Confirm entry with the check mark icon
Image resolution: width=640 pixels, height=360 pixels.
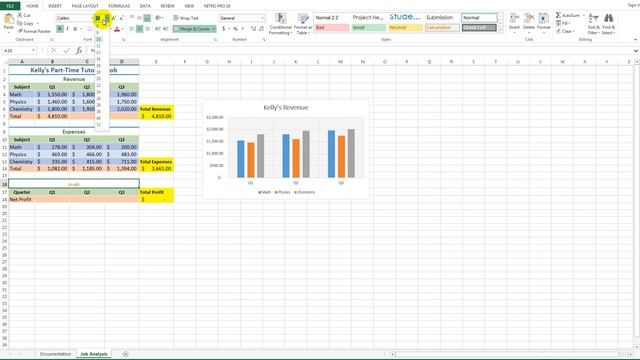click(67, 51)
